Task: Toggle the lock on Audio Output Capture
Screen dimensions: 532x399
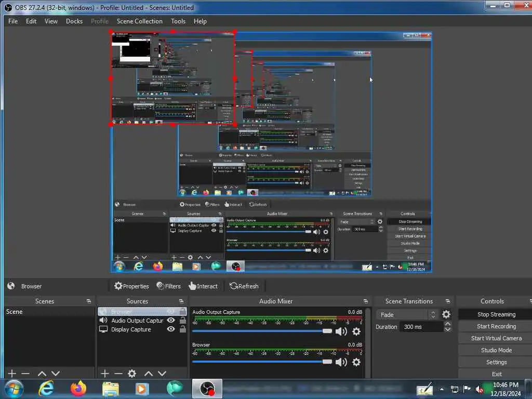Action: pyautogui.click(x=182, y=320)
